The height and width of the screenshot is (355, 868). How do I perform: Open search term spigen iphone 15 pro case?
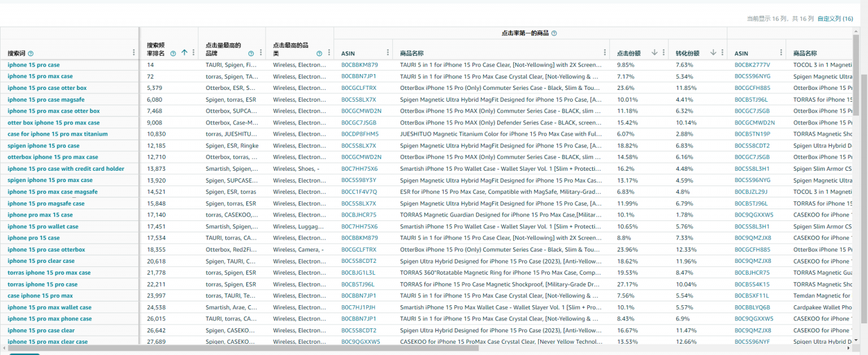click(44, 146)
